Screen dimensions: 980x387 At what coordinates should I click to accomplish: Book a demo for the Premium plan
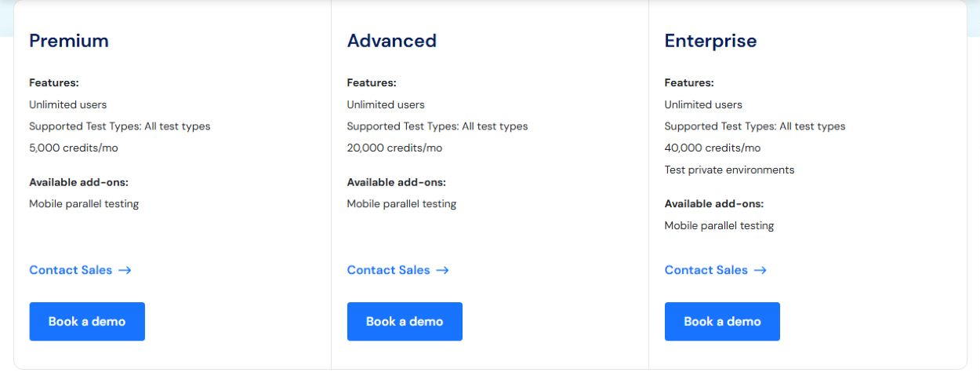pyautogui.click(x=87, y=321)
